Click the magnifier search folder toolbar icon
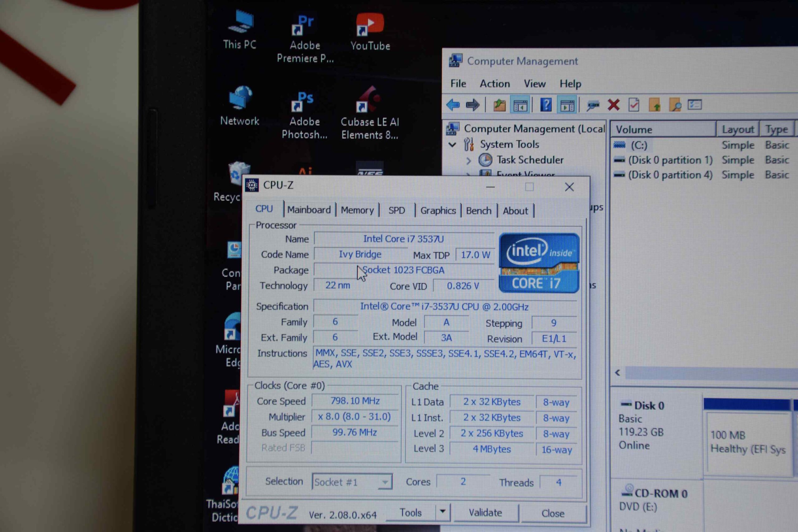This screenshot has height=532, width=798. pos(675,105)
